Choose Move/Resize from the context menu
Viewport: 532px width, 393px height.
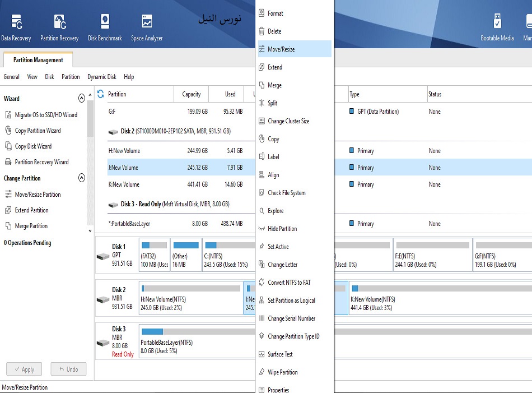click(x=281, y=49)
